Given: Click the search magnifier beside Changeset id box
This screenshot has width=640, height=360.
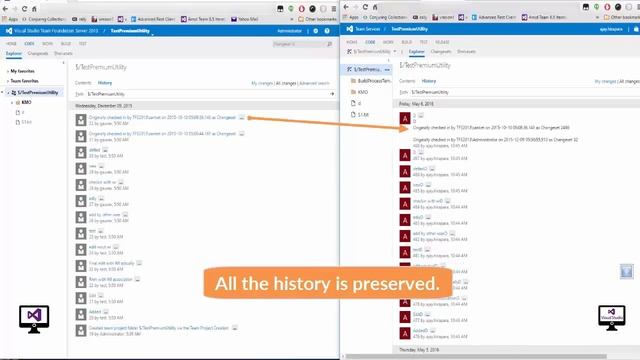Looking at the screenshot, I should (x=329, y=44).
